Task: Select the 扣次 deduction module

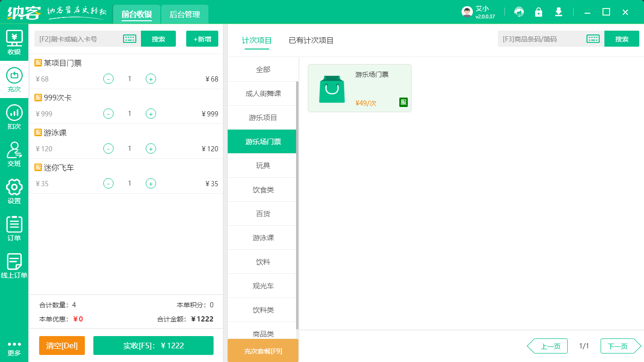Action: click(x=14, y=118)
